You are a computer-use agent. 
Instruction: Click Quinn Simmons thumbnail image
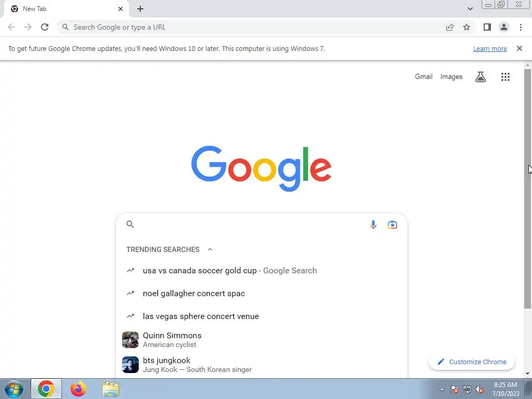[x=130, y=340]
